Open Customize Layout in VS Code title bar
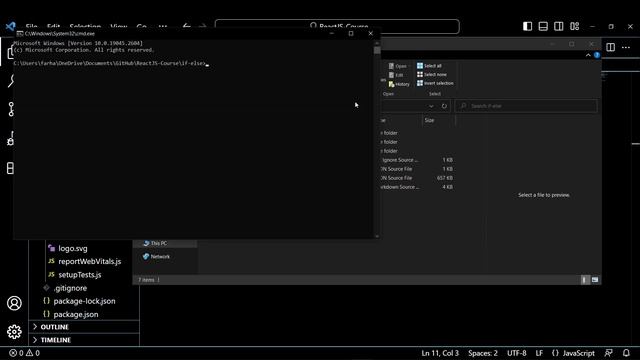 575,26
